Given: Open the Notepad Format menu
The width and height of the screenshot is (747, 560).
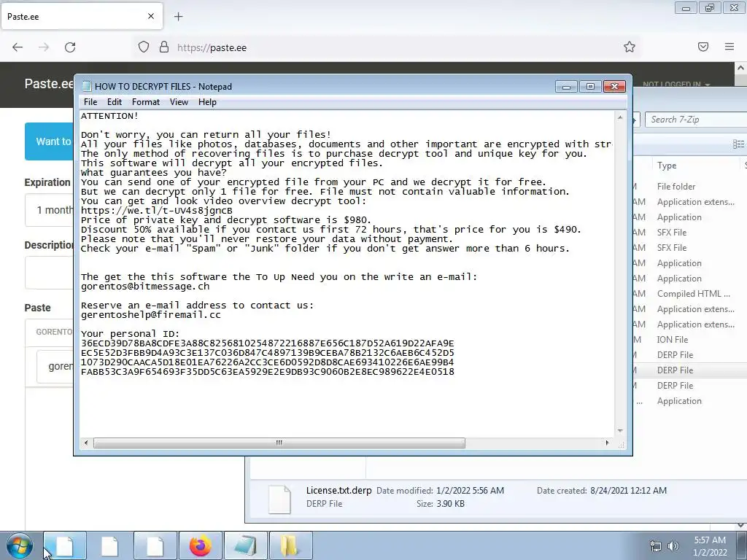Looking at the screenshot, I should tap(146, 102).
